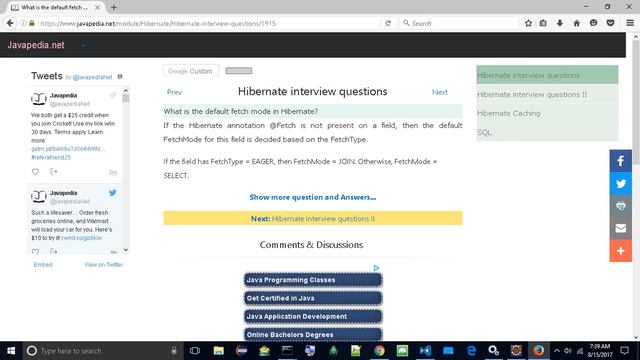Viewport: 640px width, 360px height.
Task: Click the #referafriend25 hashtag link
Action: point(51,157)
